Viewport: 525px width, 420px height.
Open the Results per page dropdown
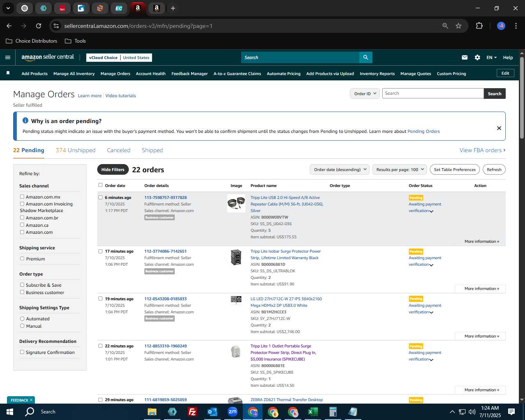point(400,169)
